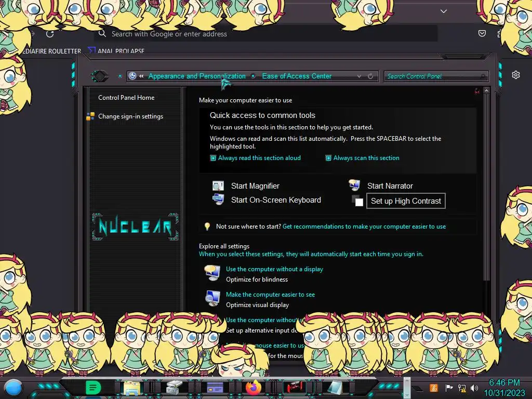Click the network tray icon
The image size is (532, 399).
pyautogui.click(x=461, y=388)
